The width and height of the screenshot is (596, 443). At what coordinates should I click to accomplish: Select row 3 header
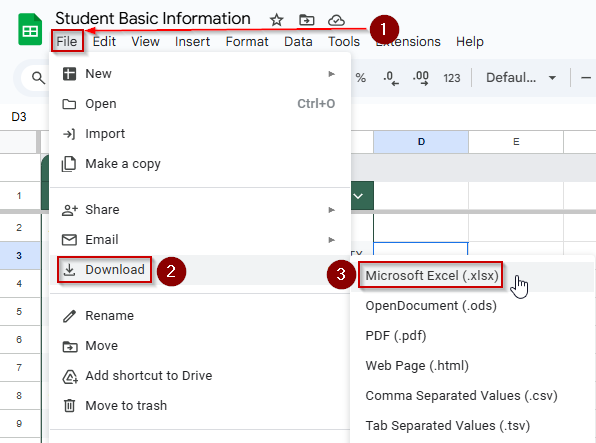tap(19, 256)
